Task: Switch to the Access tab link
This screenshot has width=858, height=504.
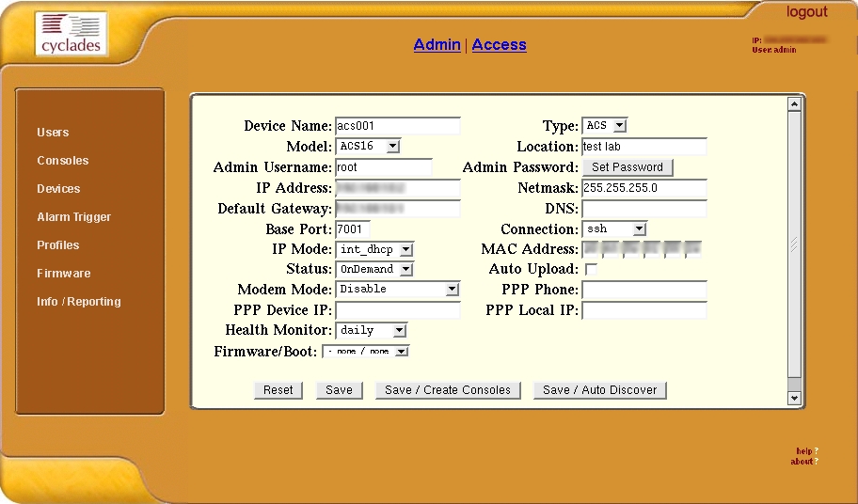Action: [499, 45]
